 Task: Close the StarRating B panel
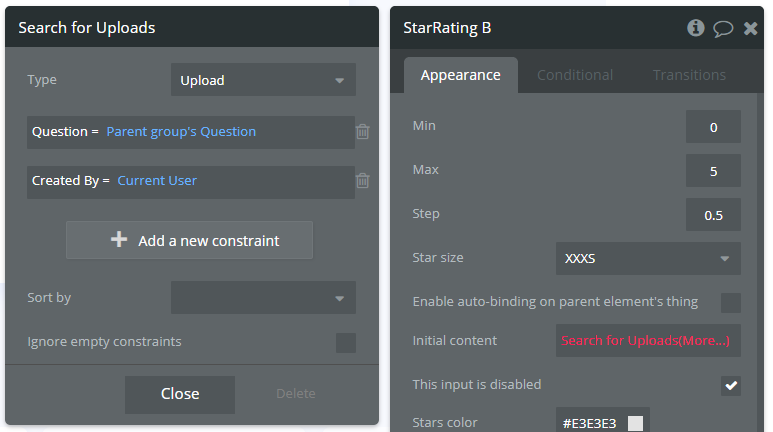tap(750, 29)
